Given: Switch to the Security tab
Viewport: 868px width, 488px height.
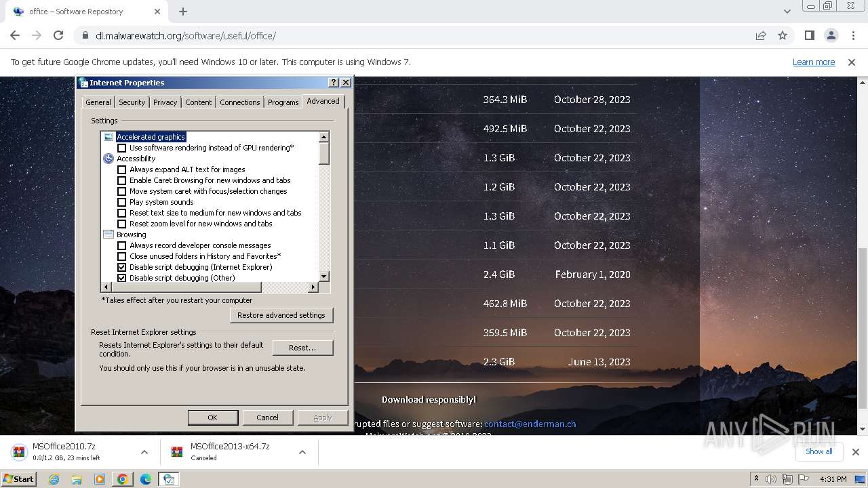Looking at the screenshot, I should (132, 102).
